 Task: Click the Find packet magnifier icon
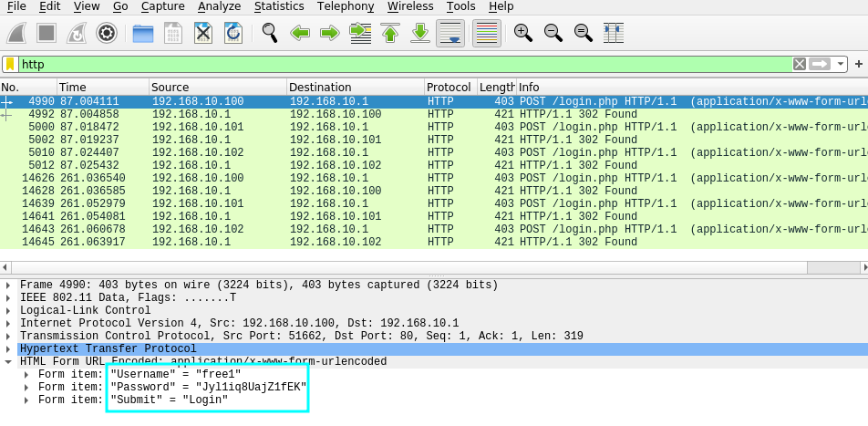tap(269, 34)
